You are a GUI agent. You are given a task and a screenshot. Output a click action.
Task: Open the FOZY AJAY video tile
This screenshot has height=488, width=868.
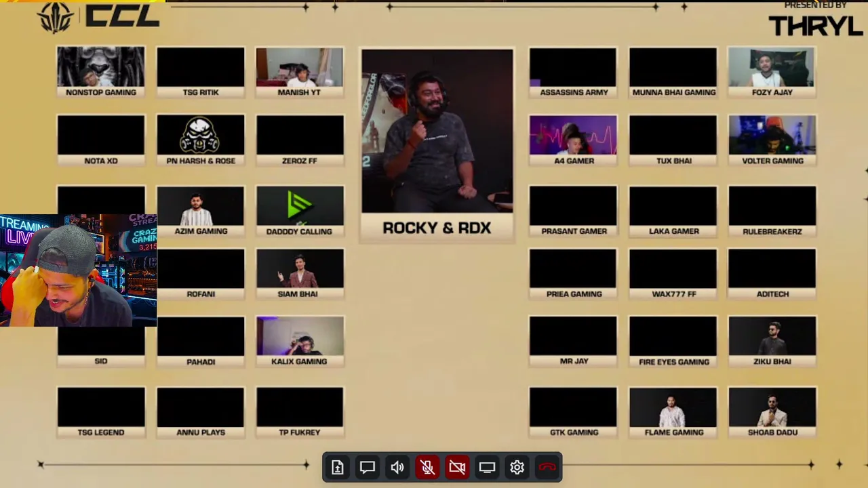pyautogui.click(x=772, y=72)
